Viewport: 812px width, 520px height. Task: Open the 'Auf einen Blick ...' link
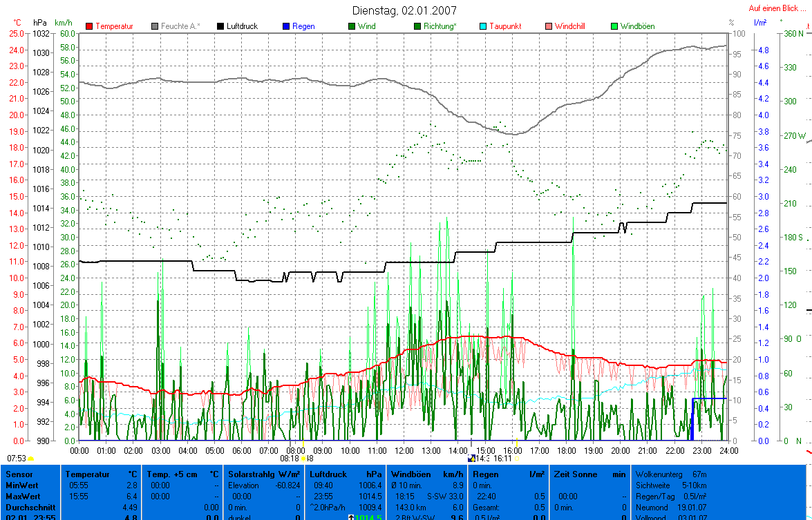point(778,9)
